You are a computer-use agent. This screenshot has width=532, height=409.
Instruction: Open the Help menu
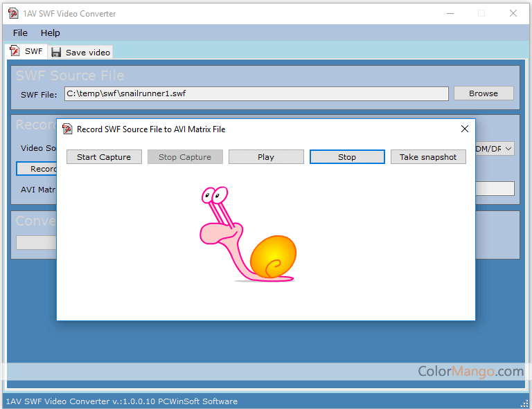point(50,33)
